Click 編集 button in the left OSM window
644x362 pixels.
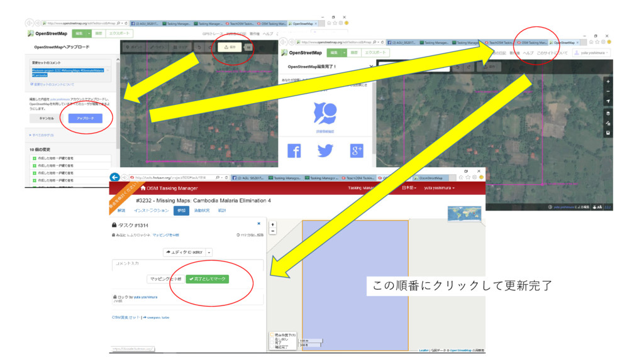point(79,34)
